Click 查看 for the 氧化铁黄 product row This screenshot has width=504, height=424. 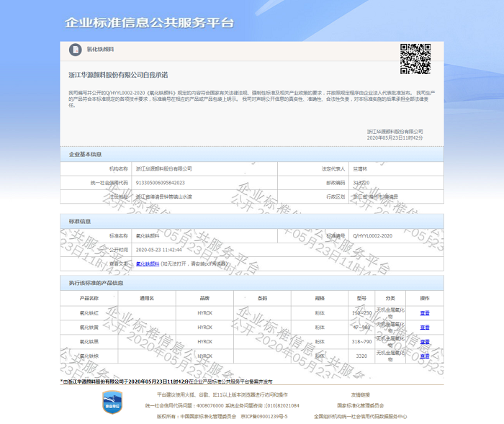click(x=425, y=328)
